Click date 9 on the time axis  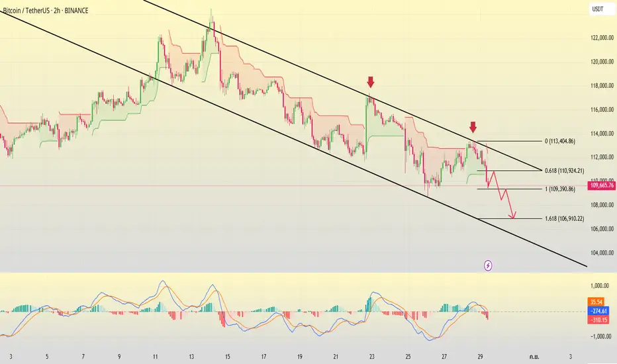(x=119, y=357)
